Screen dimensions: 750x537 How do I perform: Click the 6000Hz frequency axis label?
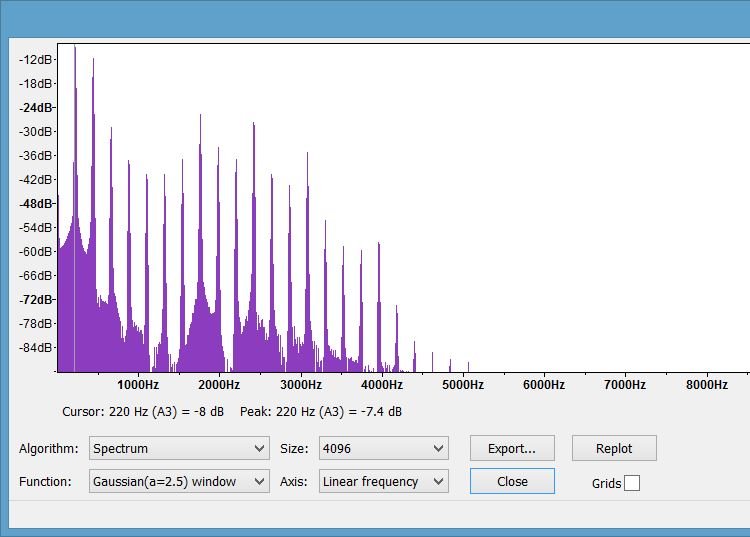(x=544, y=385)
